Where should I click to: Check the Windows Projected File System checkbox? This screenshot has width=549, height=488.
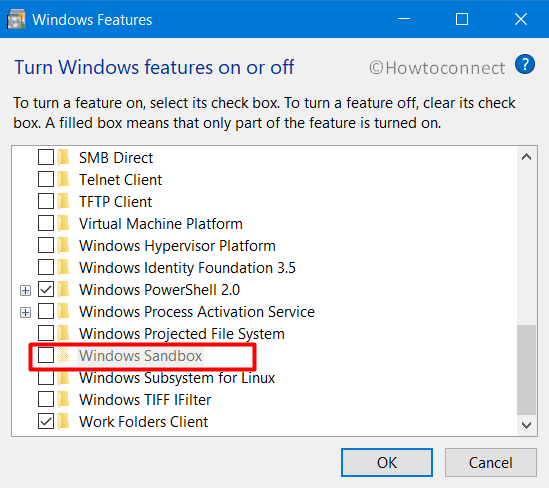tap(46, 333)
